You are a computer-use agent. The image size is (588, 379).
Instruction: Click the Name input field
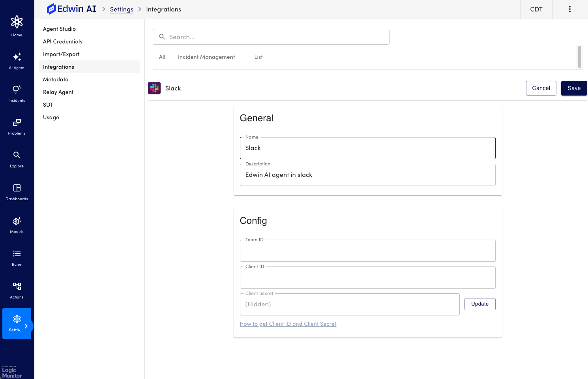(x=368, y=148)
